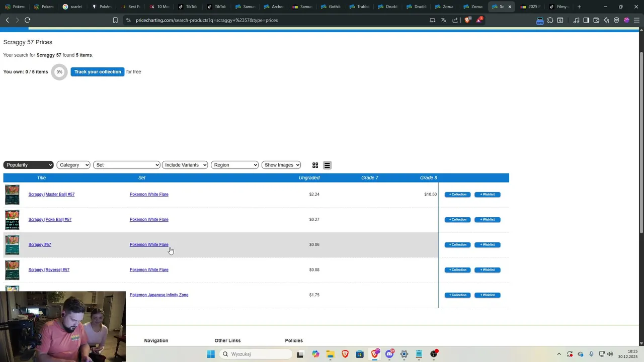Close the active PriceCharting tab
Screen dimensions: 644x362
click(x=510, y=7)
